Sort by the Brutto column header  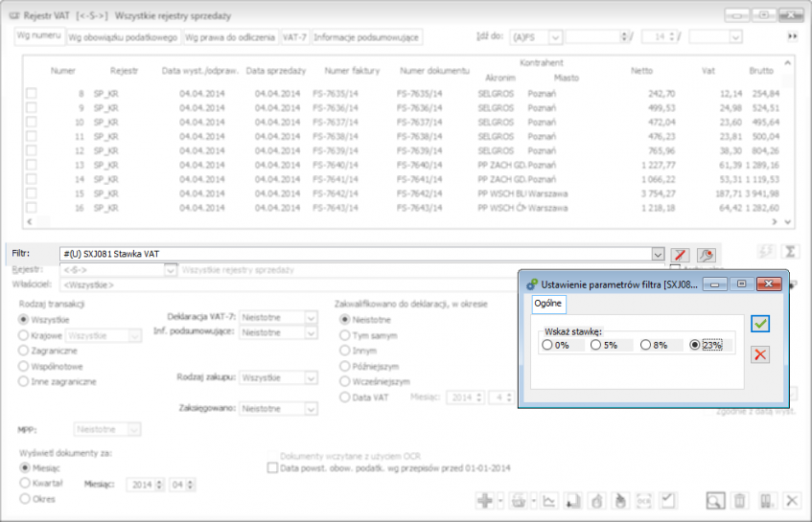[x=761, y=70]
